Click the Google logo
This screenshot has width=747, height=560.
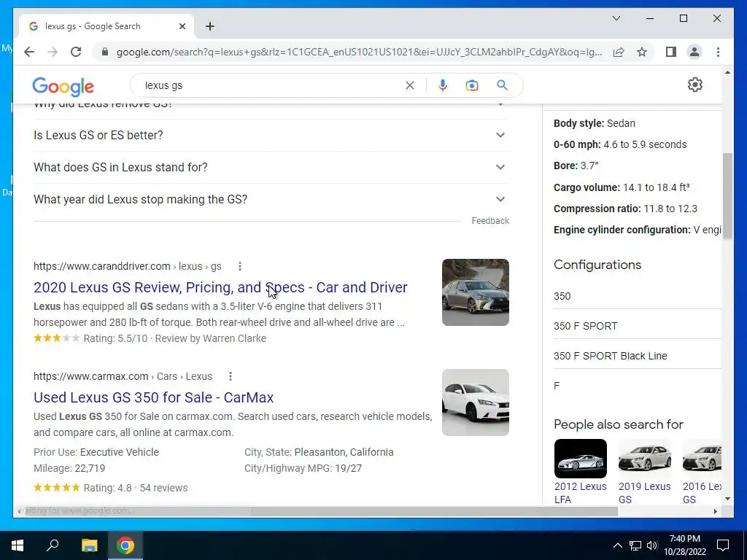point(63,86)
